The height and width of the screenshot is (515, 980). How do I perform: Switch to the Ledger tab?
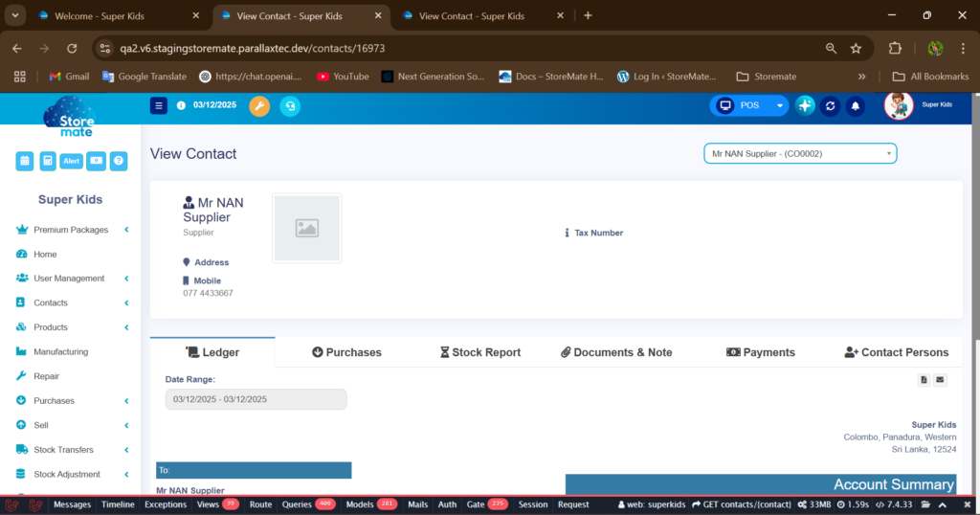coord(212,352)
